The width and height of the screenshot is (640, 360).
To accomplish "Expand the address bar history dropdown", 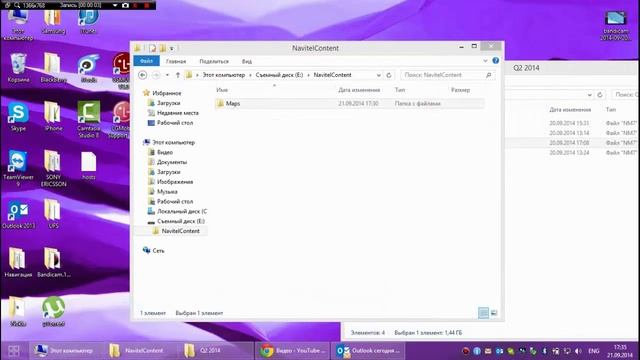I will pyautogui.click(x=378, y=75).
